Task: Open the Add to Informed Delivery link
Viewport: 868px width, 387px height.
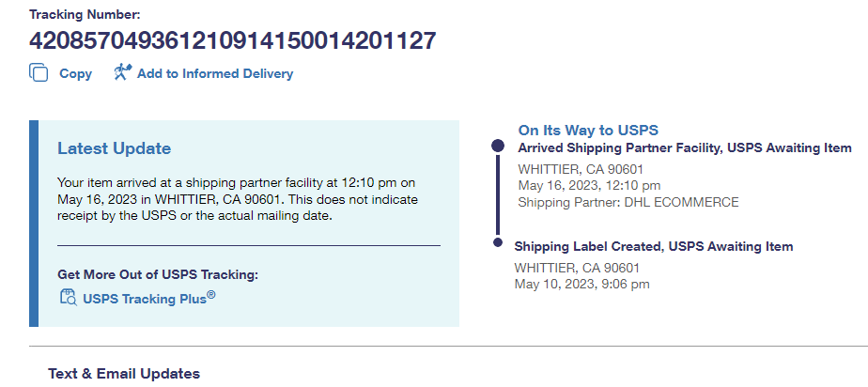Action: [x=214, y=73]
